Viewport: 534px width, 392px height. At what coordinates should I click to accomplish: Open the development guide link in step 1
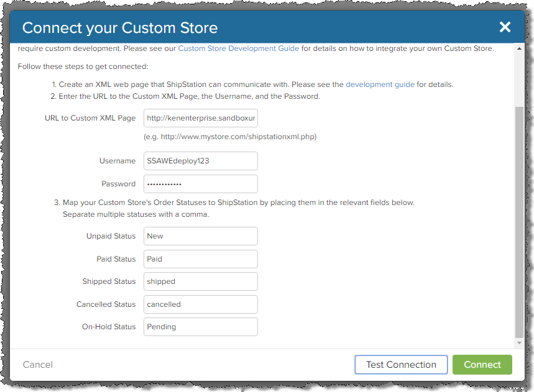click(x=380, y=84)
